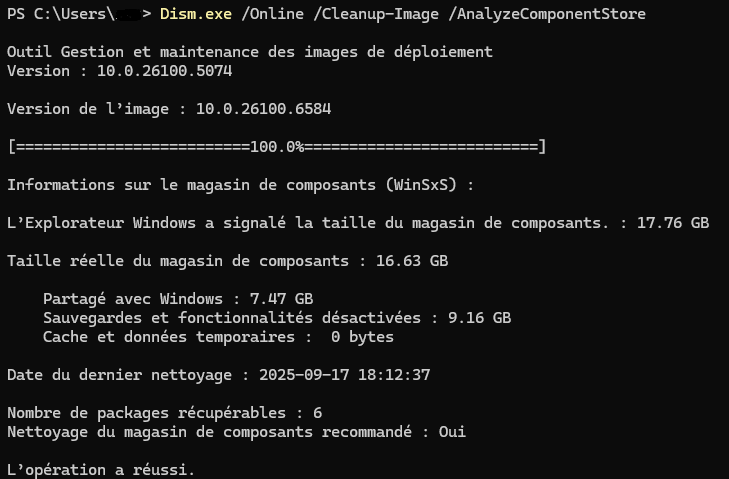Click the Oui cleanup recommendation value
The image size is (729, 479).
point(452,432)
